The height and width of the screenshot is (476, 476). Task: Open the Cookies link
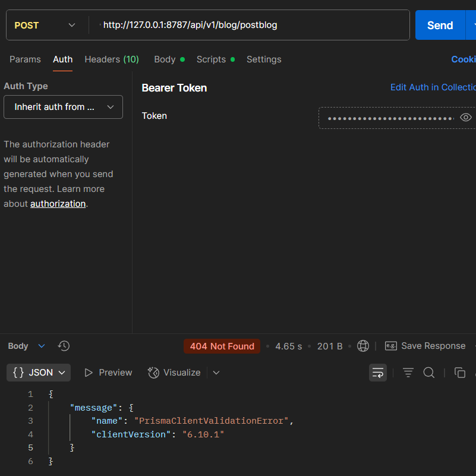coord(464,59)
